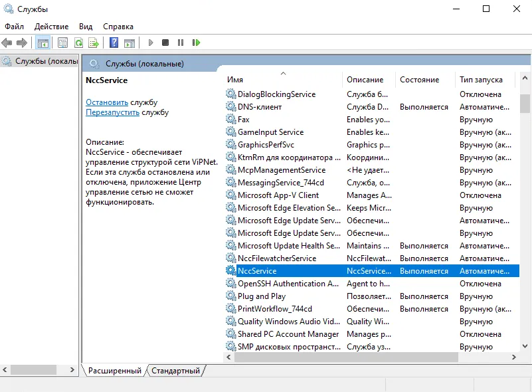Click left pane scrollbar right arrow
532x392 pixels.
tap(72, 369)
